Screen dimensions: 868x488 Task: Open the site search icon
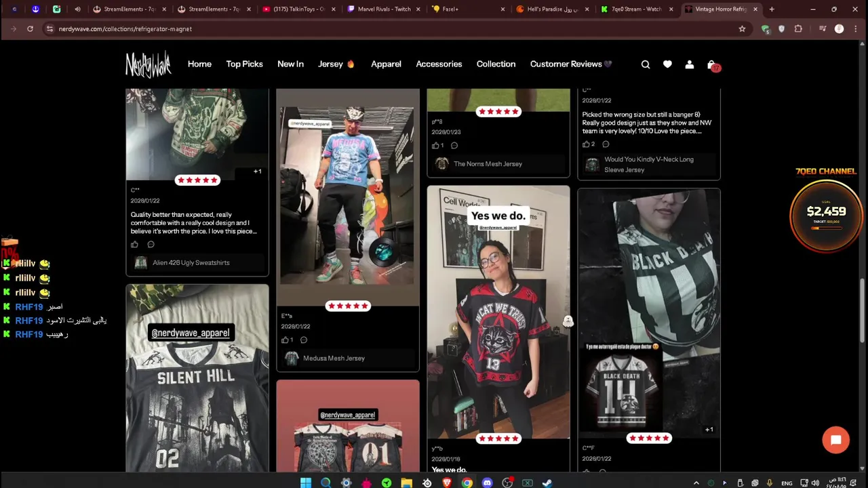(x=646, y=64)
